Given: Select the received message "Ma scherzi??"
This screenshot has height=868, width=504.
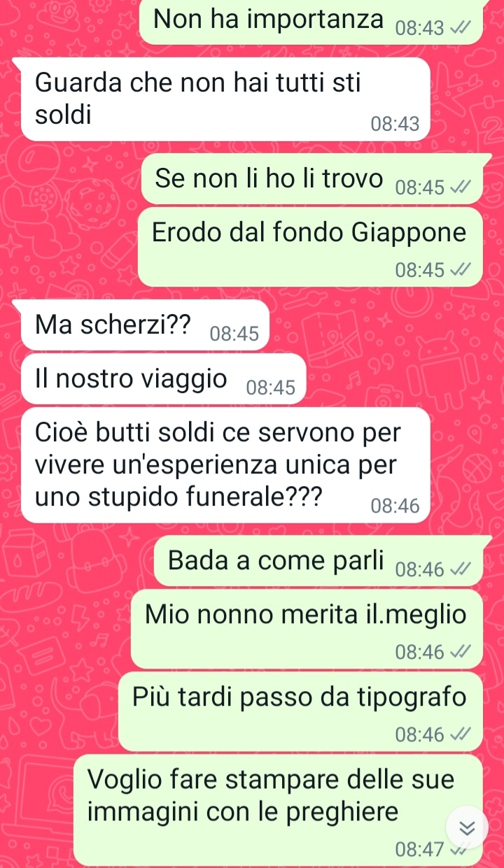Looking at the screenshot, I should click(145, 325).
